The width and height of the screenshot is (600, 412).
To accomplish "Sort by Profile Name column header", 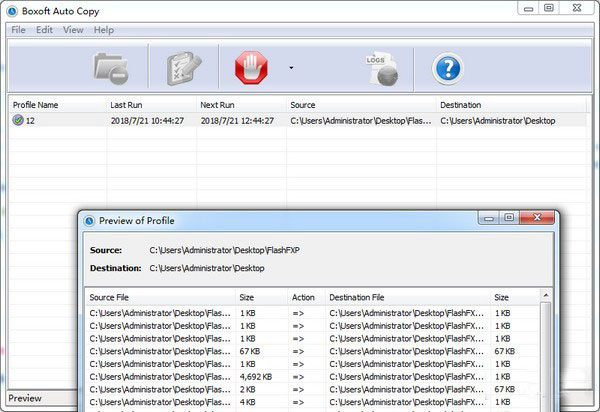I will (57, 105).
